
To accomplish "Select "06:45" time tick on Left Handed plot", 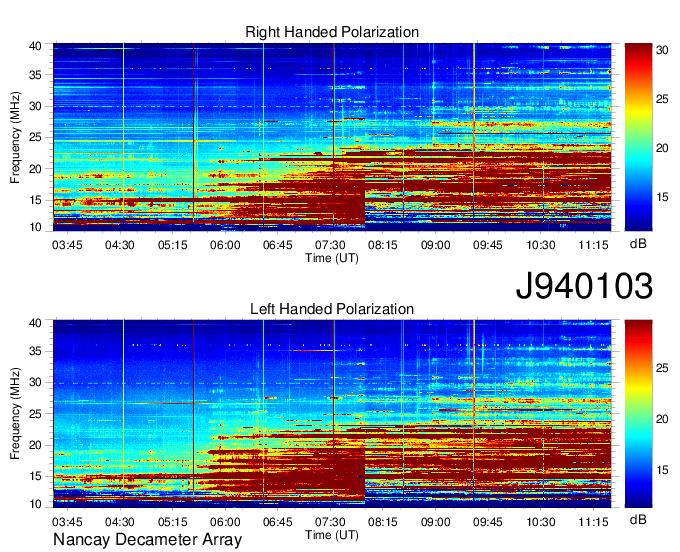I will coord(278,522).
